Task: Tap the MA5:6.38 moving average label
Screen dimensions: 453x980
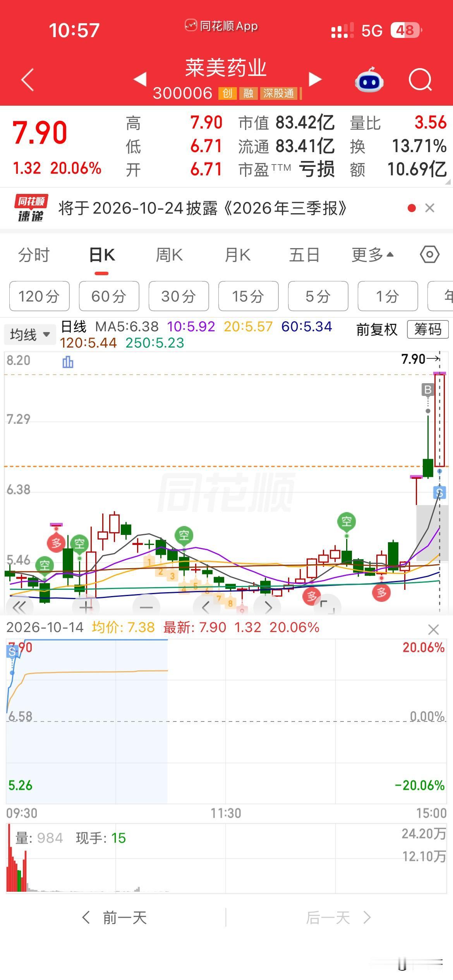Action: pos(127,327)
